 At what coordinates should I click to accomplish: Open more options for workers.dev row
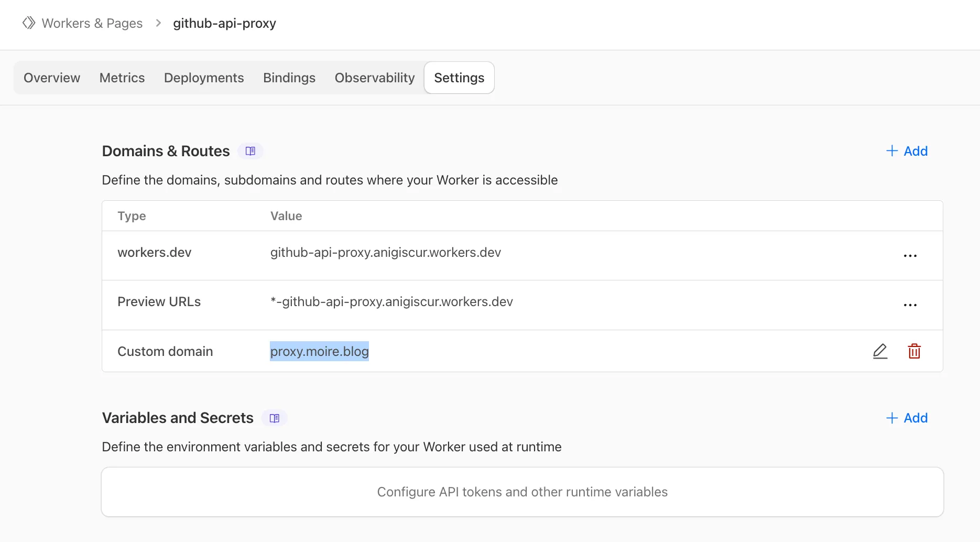pos(910,256)
